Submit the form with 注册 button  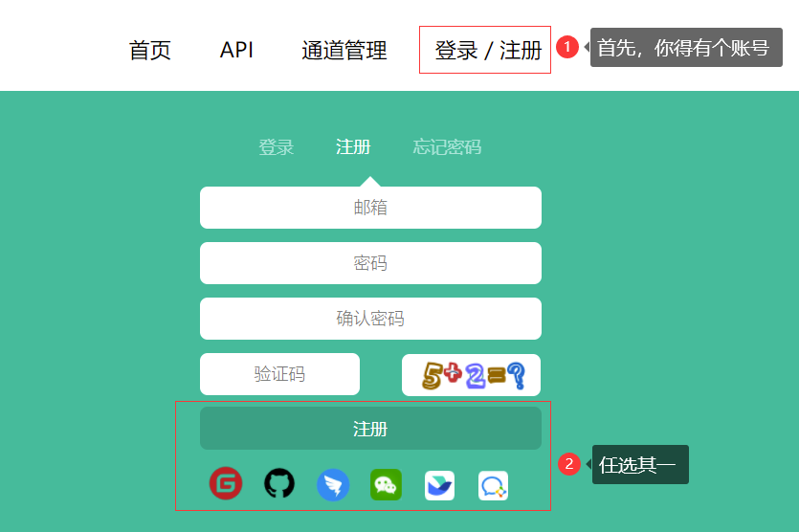click(x=370, y=428)
